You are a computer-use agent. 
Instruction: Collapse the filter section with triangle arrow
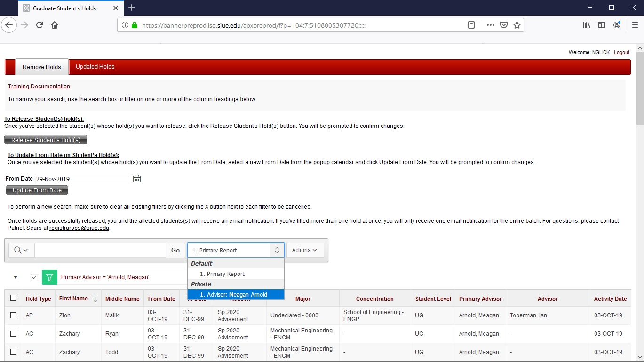[x=16, y=277]
